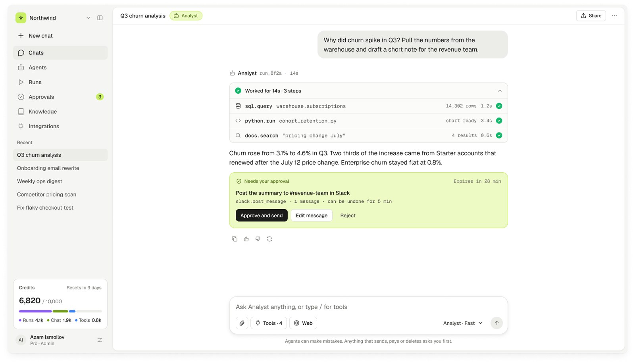Open the Weekly ops digest chat
The height and width of the screenshot is (364, 635).
tap(60, 181)
